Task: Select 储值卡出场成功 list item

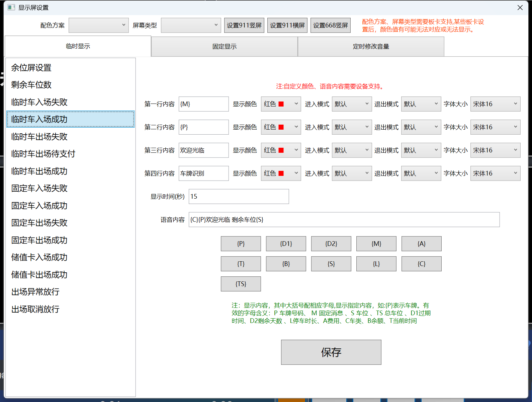Action: [x=71, y=275]
